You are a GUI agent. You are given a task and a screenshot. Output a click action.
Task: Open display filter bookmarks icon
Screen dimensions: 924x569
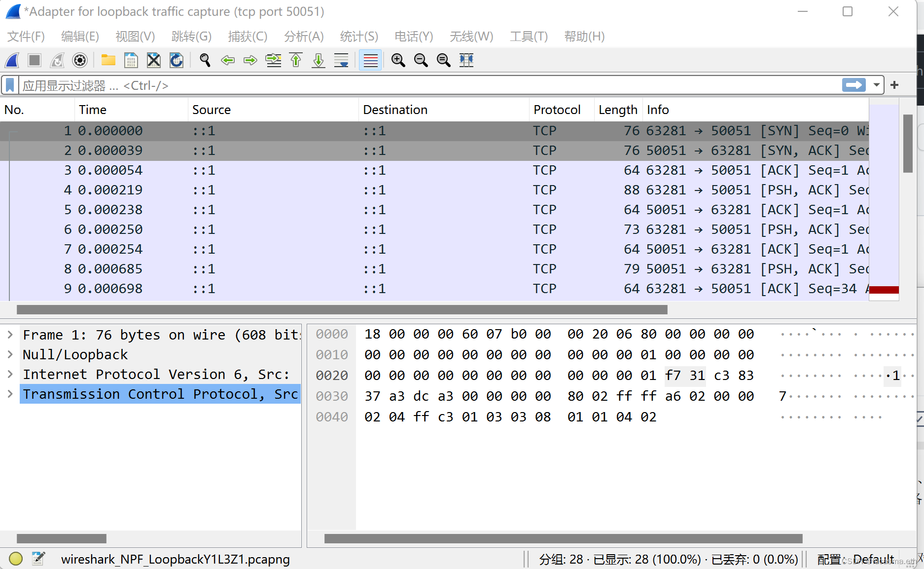coord(10,85)
